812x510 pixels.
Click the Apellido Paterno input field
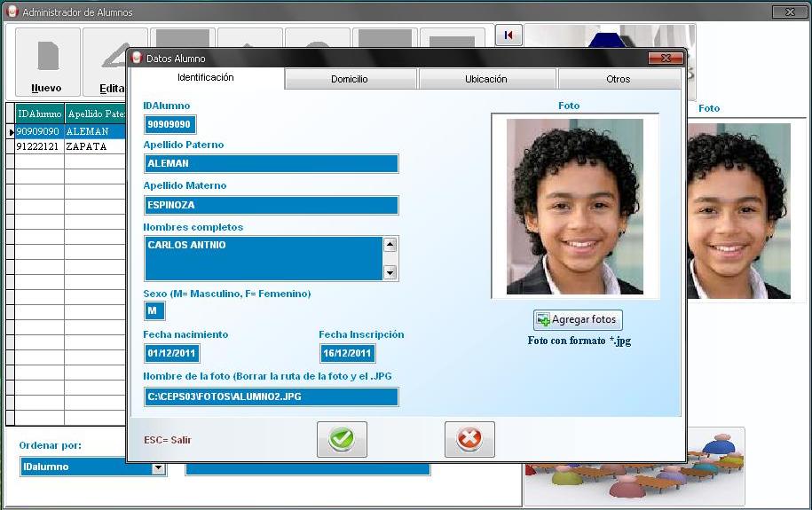271,164
